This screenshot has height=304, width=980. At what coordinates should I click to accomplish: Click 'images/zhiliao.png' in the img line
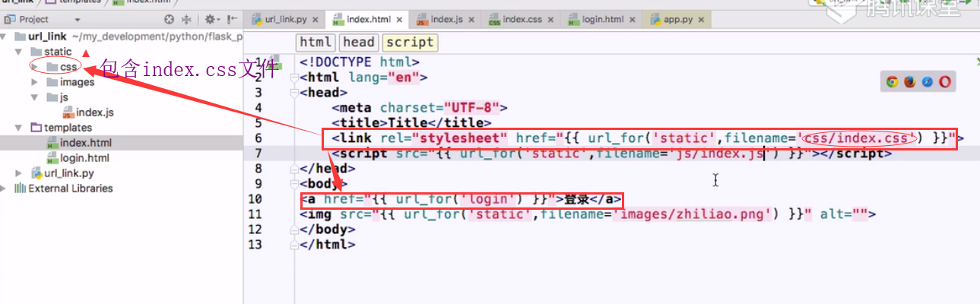click(694, 214)
